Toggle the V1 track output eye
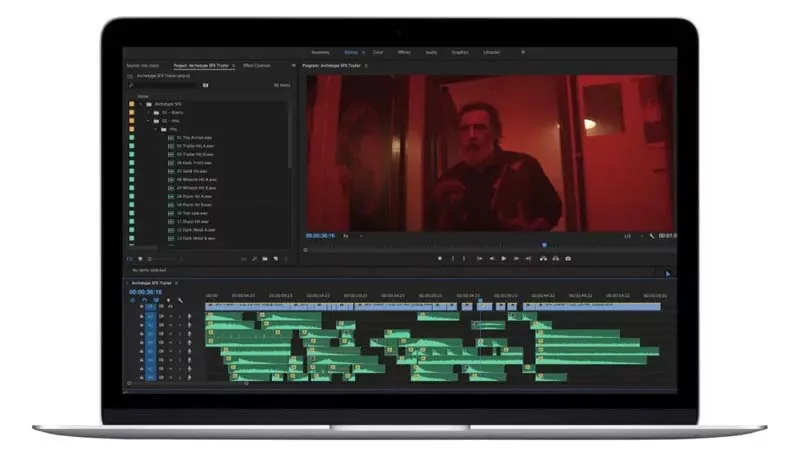800x457 pixels. pyautogui.click(x=170, y=307)
